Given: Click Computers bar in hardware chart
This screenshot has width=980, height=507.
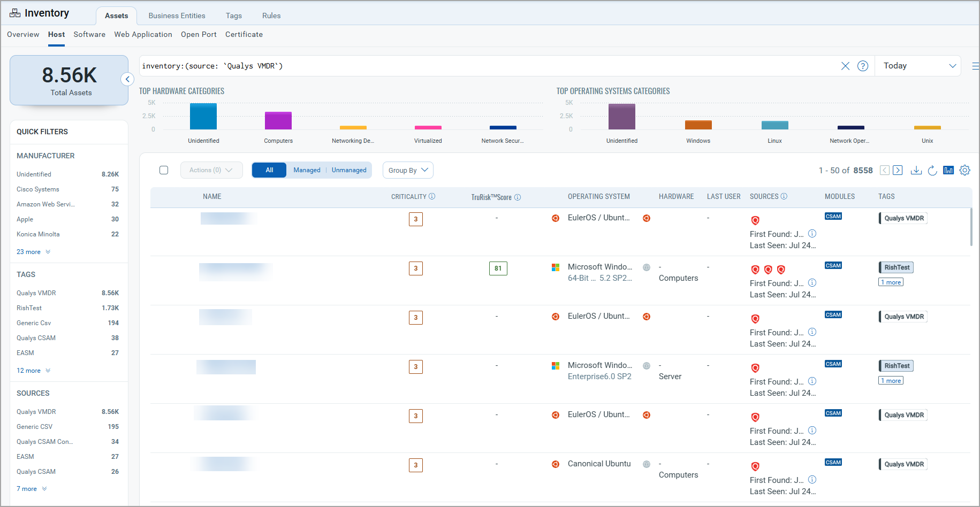Looking at the screenshot, I should 278,120.
